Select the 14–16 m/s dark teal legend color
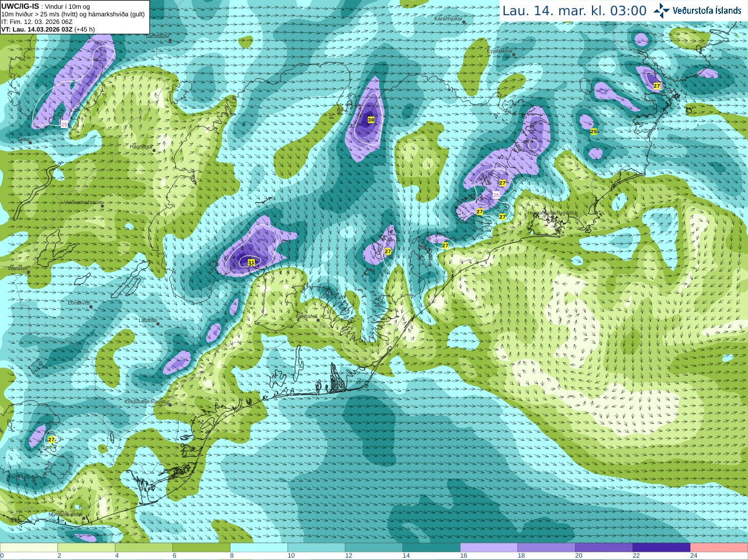The width and height of the screenshot is (748, 560). click(431, 547)
